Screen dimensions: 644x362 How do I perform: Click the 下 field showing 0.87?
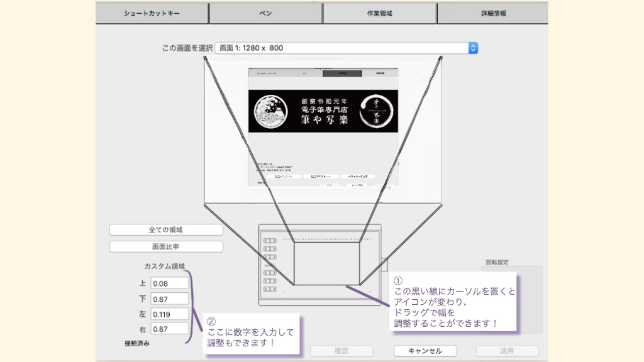tap(170, 299)
